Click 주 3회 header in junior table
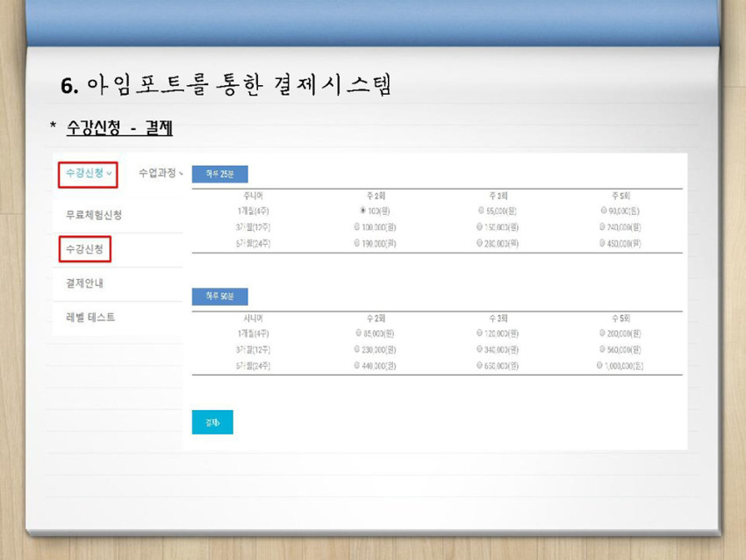 pos(499,196)
